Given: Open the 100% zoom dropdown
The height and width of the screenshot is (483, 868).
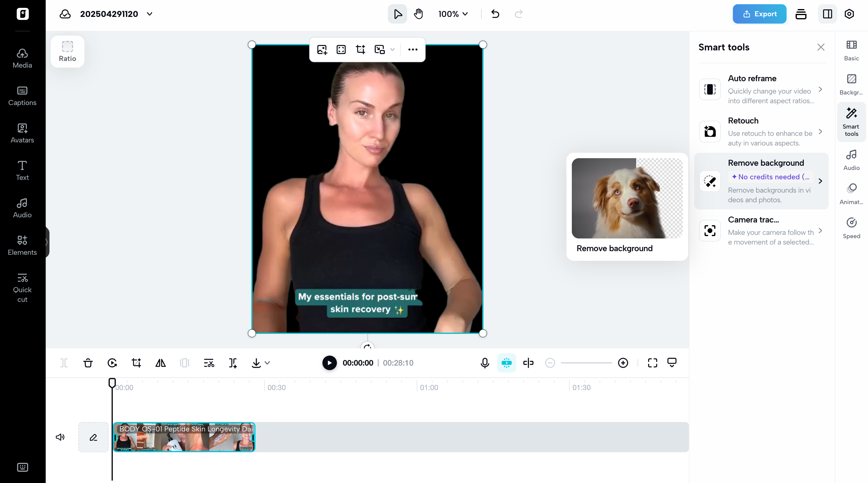Looking at the screenshot, I should (453, 14).
